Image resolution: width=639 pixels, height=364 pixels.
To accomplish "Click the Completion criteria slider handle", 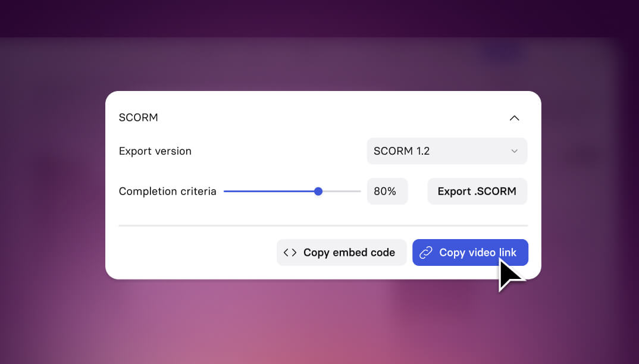I will [318, 191].
